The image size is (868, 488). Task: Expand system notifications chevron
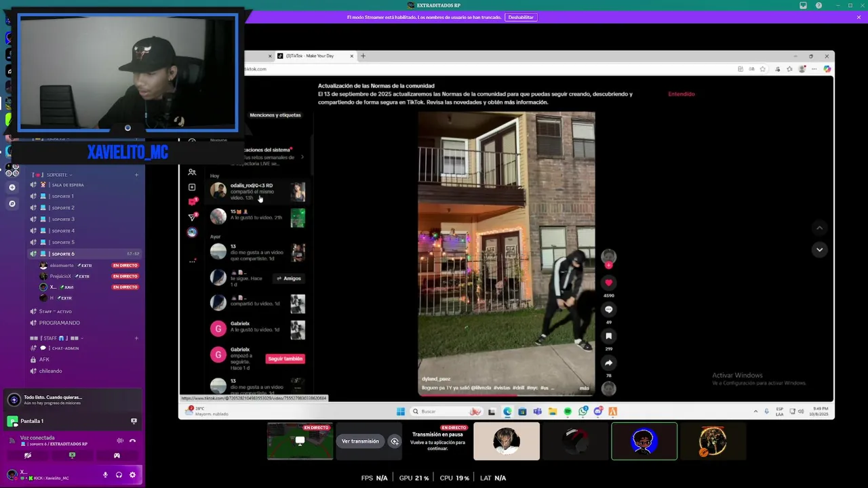302,157
